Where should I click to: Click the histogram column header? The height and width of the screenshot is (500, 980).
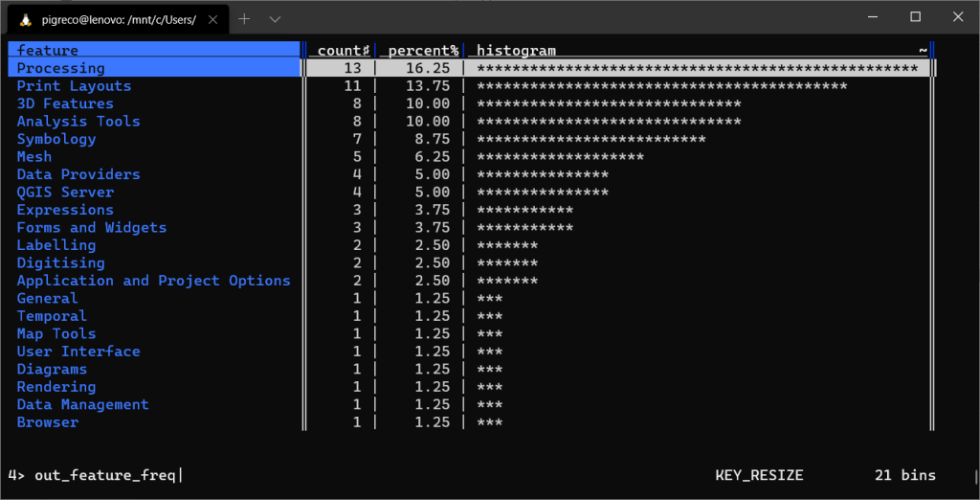(516, 50)
